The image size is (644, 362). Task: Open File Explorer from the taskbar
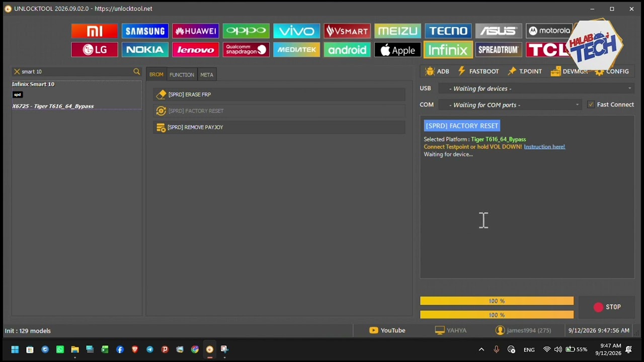[75, 349]
